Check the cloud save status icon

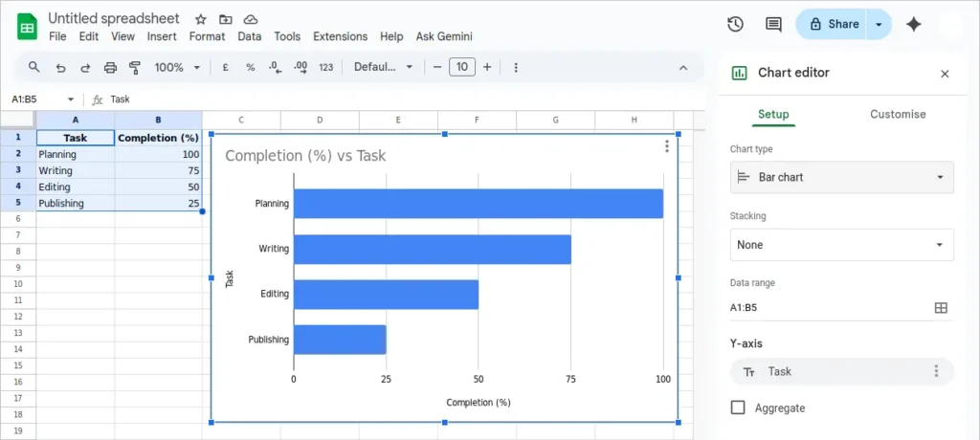[x=250, y=19]
